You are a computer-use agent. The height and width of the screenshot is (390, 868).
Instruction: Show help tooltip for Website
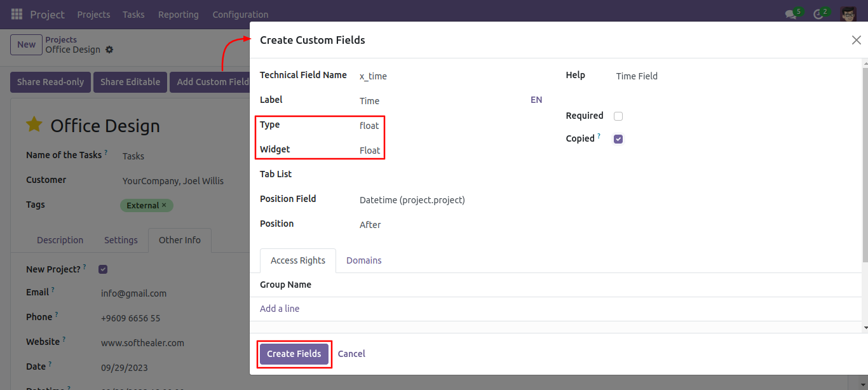click(x=64, y=340)
